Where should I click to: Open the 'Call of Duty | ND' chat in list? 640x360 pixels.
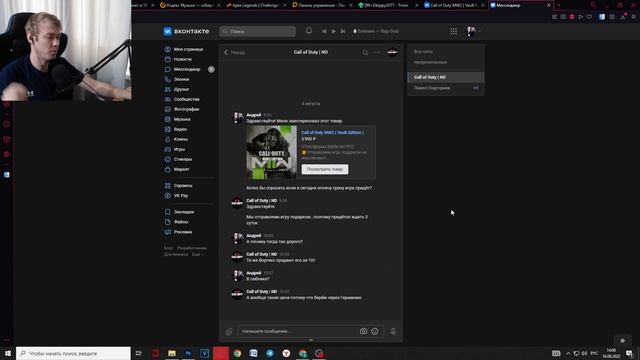tap(446, 77)
